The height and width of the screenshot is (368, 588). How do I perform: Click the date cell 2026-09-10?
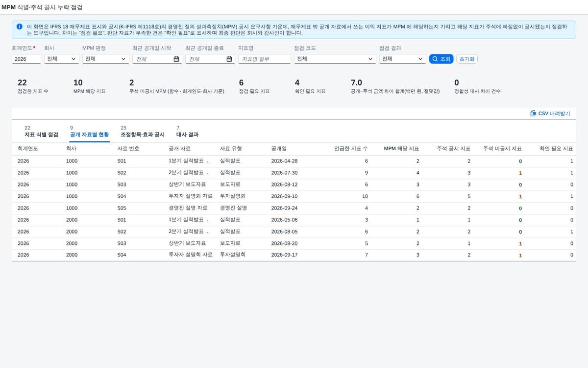pos(284,196)
